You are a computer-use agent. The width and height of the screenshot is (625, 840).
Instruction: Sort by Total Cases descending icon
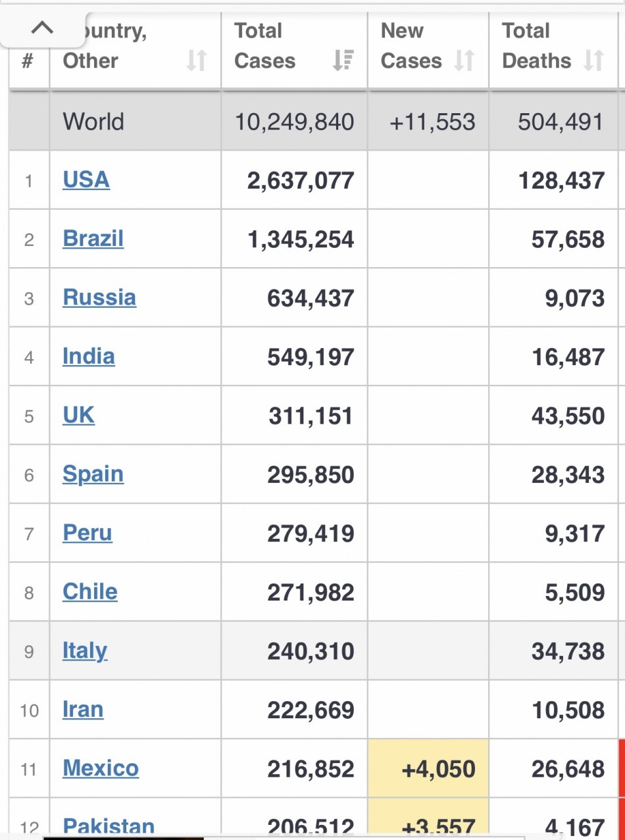pyautogui.click(x=343, y=61)
